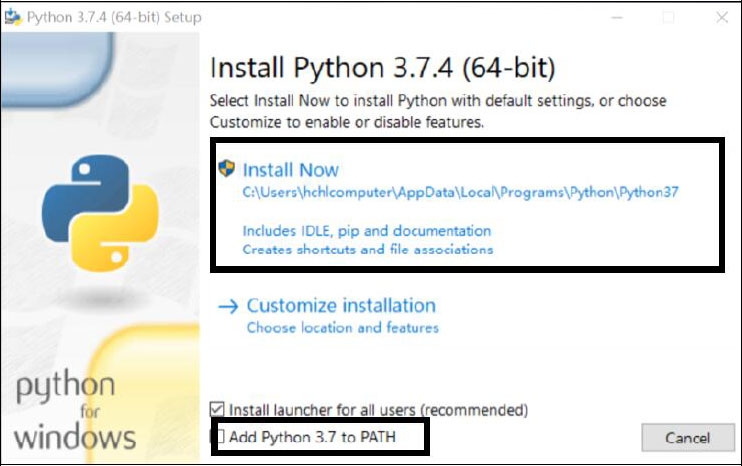Start installation with Install Now
The height and width of the screenshot is (466, 742).
291,170
